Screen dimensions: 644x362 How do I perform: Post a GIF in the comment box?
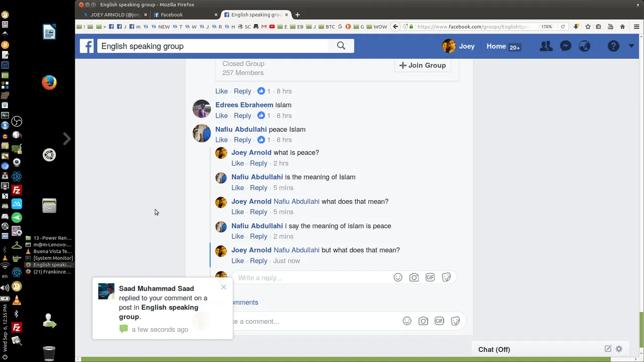pyautogui.click(x=439, y=321)
